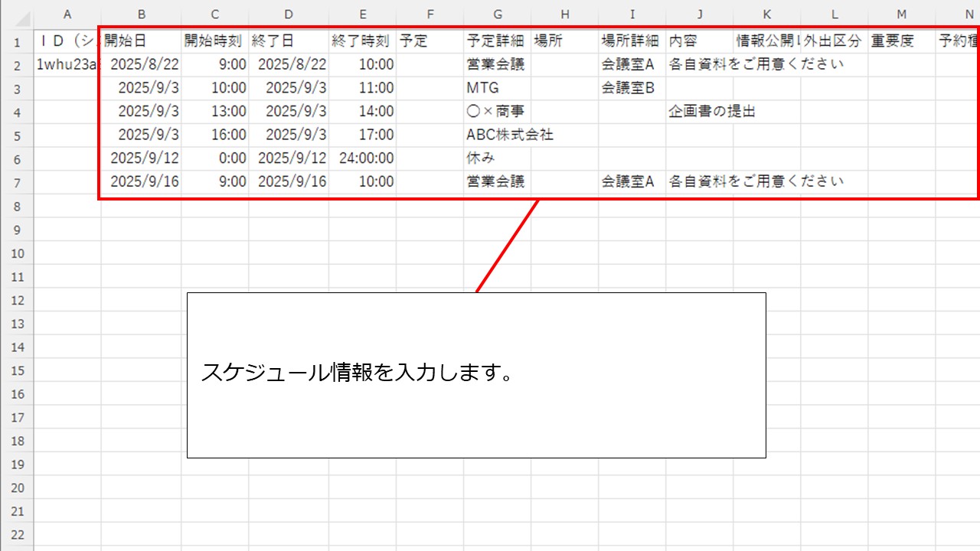Select row 20 header number
Viewport: 980px width, 551px height.
17,488
